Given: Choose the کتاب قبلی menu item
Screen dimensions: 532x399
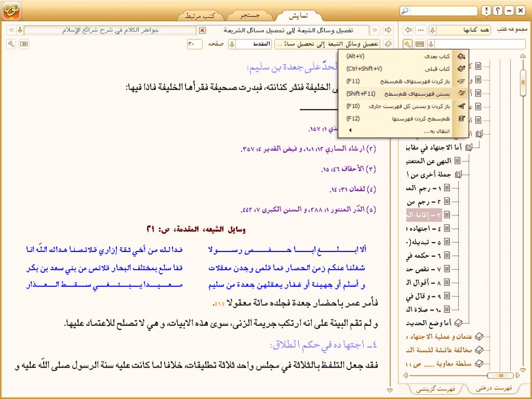Looking at the screenshot, I should (x=404, y=68).
